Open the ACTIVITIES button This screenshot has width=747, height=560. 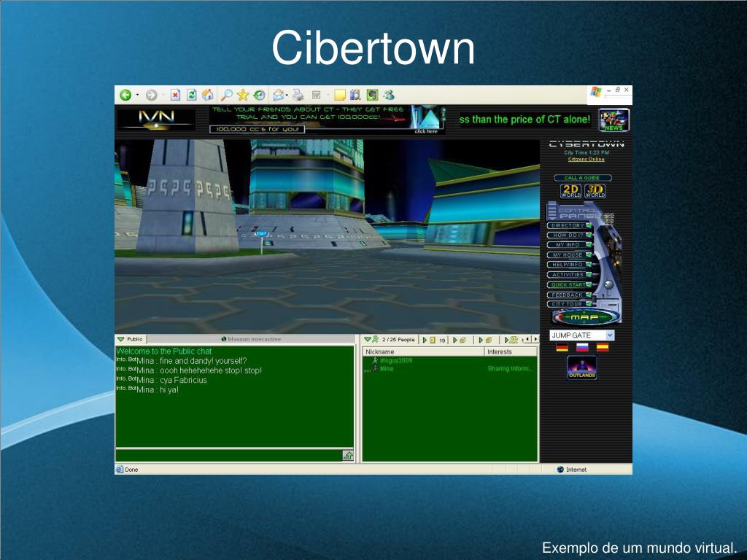[x=569, y=275]
